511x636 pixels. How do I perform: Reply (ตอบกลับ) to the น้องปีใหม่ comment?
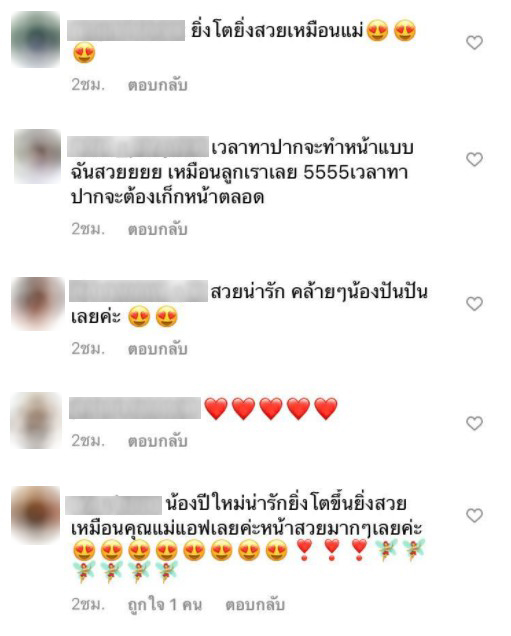[255, 605]
